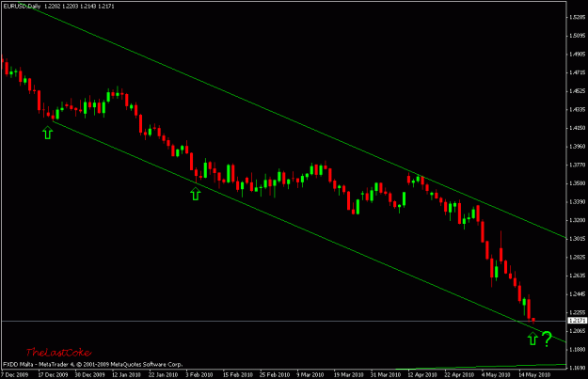The width and height of the screenshot is (588, 379).
Task: Click the 1.2445 price axis label
Action: 577,294
